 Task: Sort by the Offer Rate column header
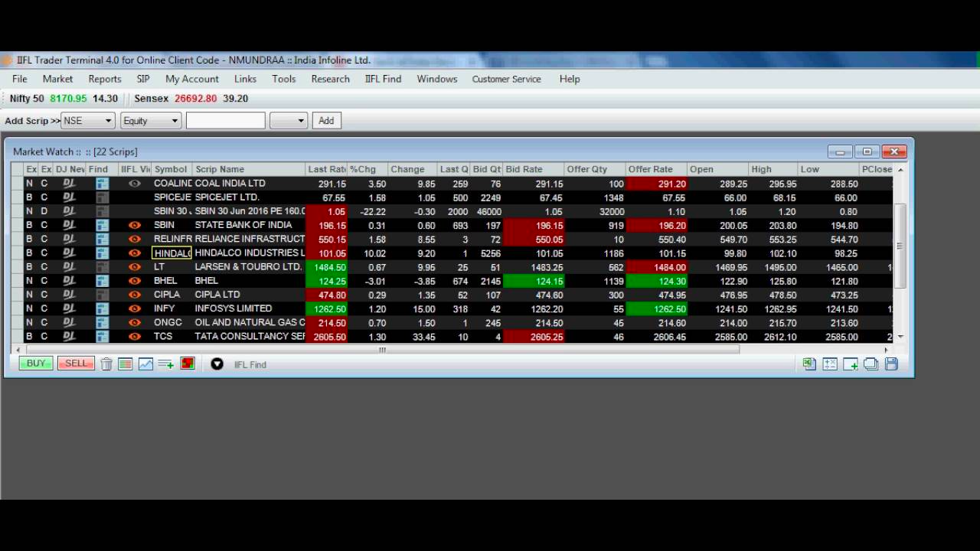(x=655, y=169)
